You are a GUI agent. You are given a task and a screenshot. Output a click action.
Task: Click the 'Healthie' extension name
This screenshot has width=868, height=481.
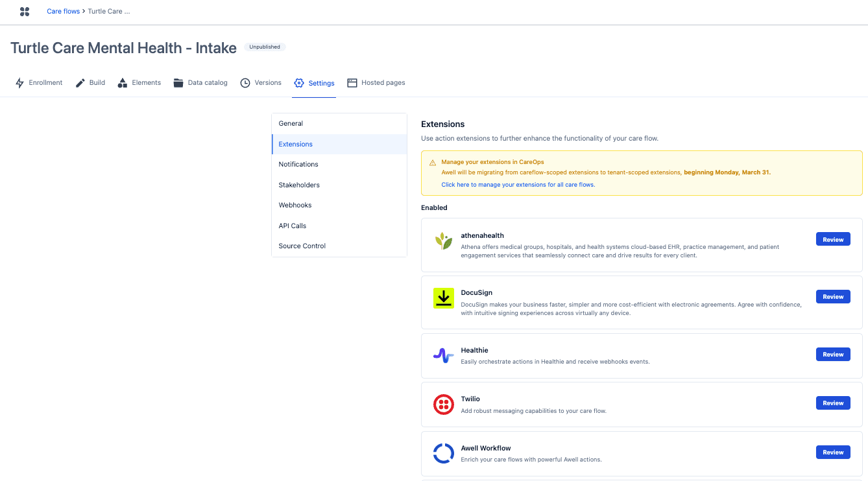[475, 351]
